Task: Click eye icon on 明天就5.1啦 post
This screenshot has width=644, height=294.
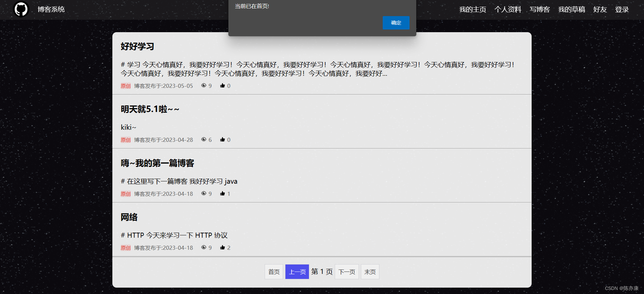Action: click(x=204, y=139)
